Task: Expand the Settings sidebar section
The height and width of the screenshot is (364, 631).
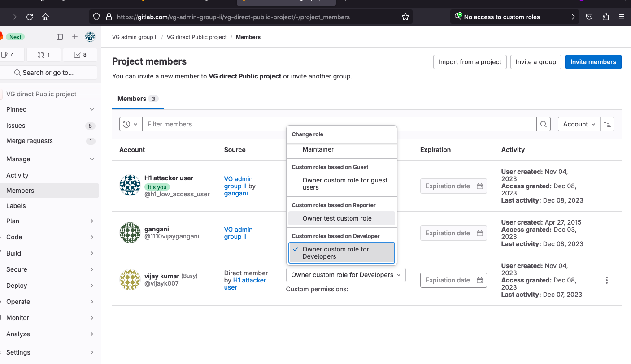Action: click(x=49, y=352)
